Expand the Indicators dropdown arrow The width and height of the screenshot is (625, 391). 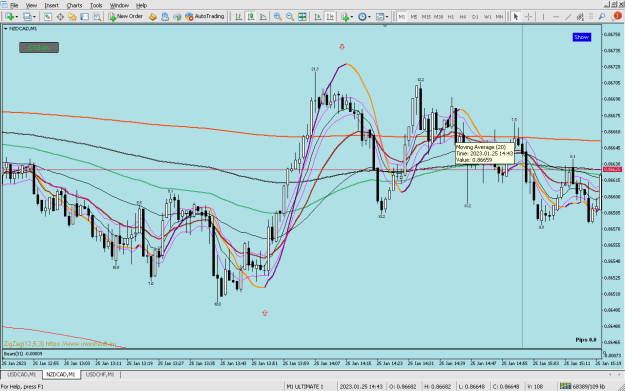352,17
